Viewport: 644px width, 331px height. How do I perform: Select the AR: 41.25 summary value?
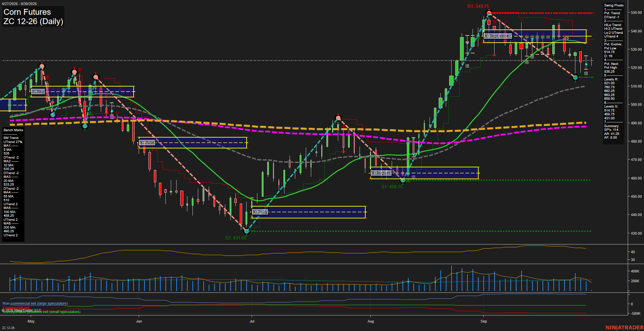(612, 134)
